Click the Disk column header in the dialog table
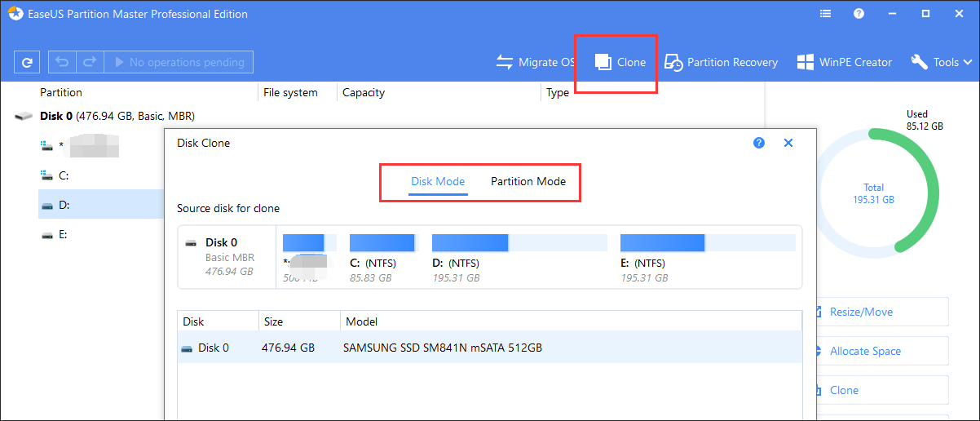The image size is (980, 421). [193, 322]
